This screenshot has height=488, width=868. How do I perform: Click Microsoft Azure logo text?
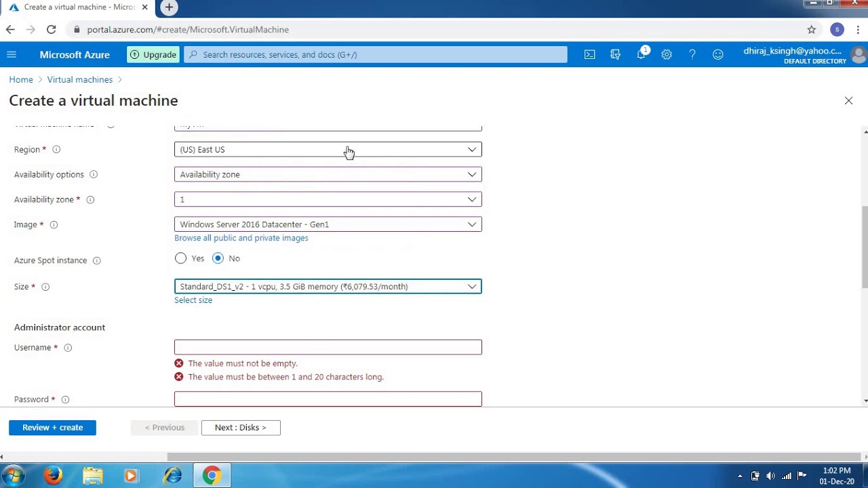pyautogui.click(x=75, y=55)
